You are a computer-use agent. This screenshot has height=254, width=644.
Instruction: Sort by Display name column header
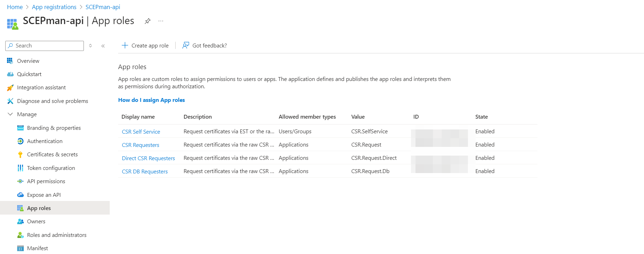pos(138,117)
